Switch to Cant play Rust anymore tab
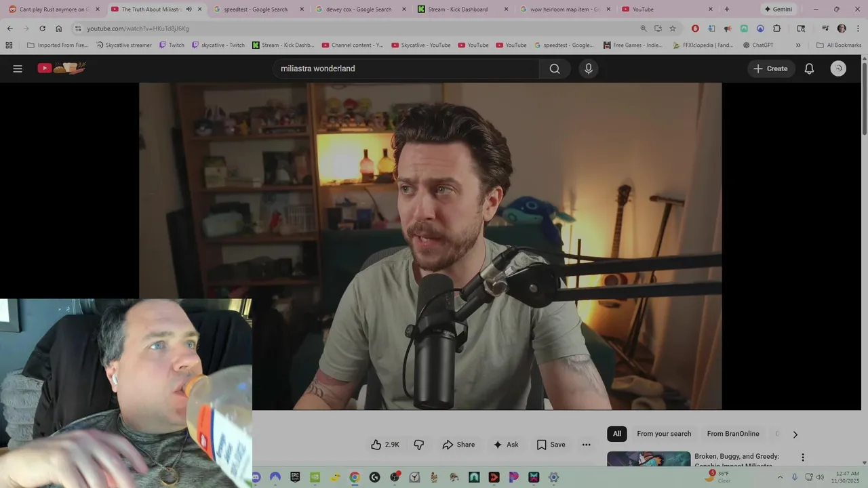The width and height of the screenshot is (868, 488). tap(53, 9)
